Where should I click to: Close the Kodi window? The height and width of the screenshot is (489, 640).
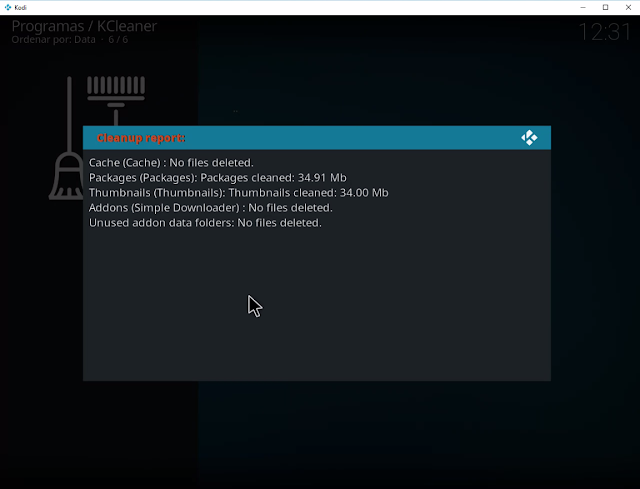click(628, 7)
